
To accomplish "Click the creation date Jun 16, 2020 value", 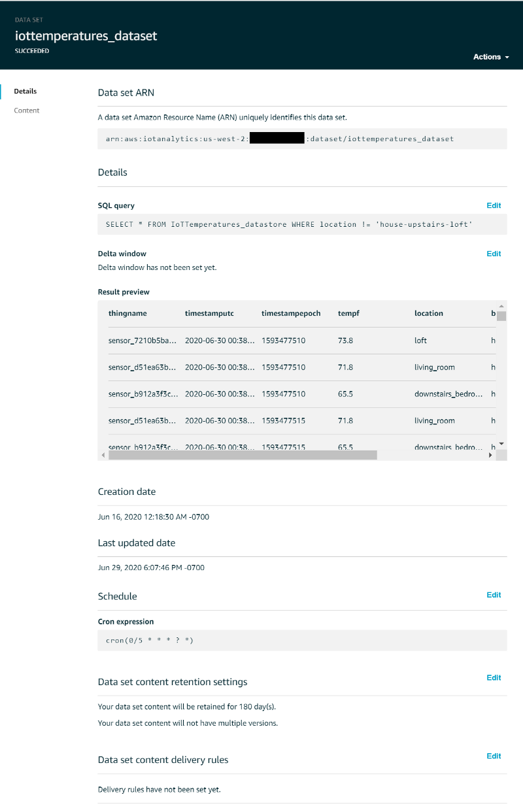I will click(154, 516).
